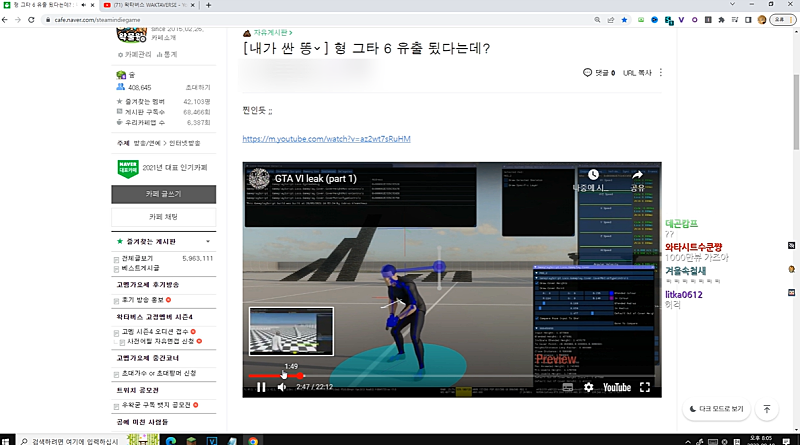This screenshot has width=800, height=445.
Task: Open Microsoft Edge from the taskbar
Action: coord(171,441)
